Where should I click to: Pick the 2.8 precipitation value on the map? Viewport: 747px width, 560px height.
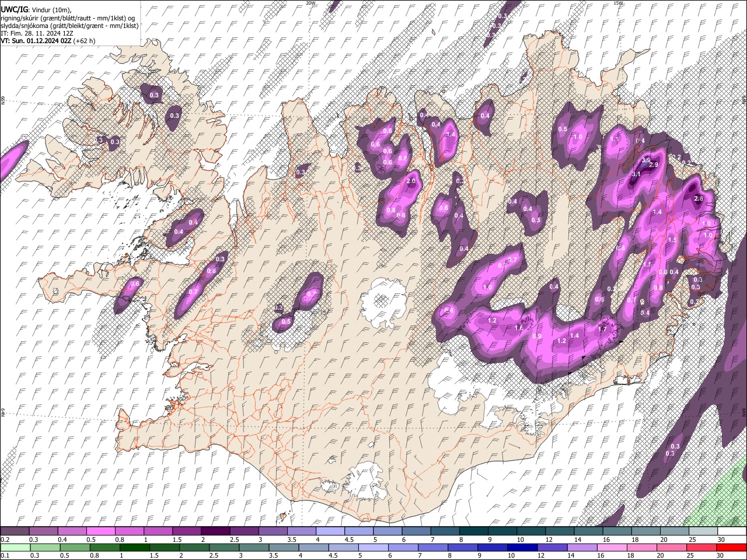[x=699, y=199]
